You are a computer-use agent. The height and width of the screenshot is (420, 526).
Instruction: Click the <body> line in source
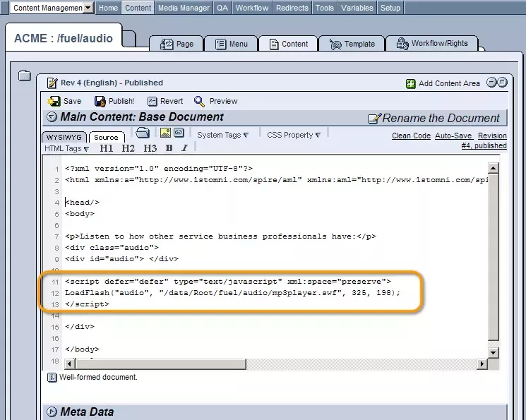[x=80, y=214]
